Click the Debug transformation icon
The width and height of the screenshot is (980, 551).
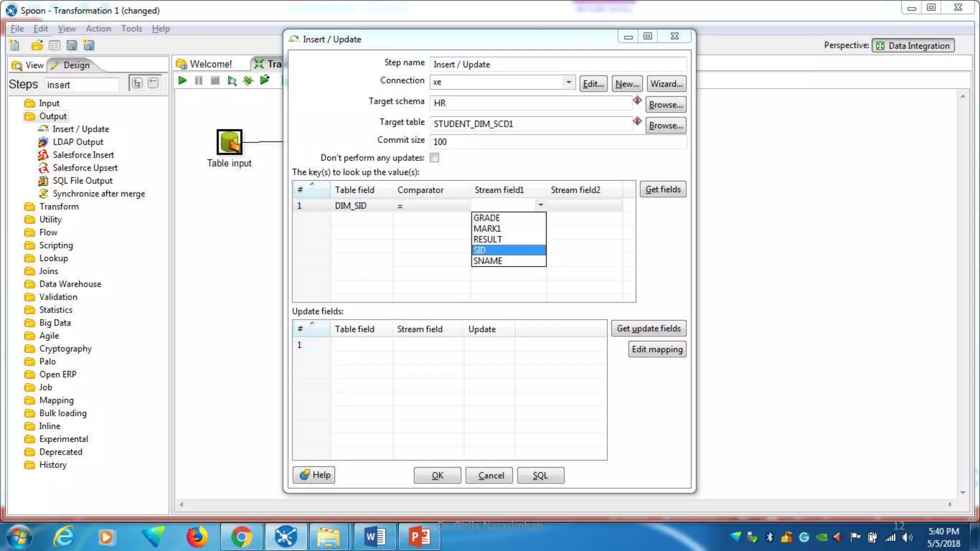click(248, 80)
